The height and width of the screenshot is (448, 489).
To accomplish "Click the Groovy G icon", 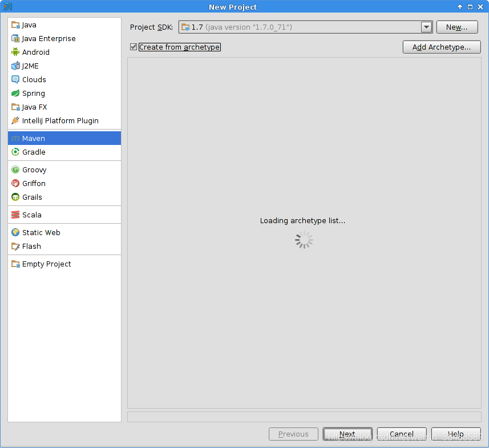I will pyautogui.click(x=15, y=169).
